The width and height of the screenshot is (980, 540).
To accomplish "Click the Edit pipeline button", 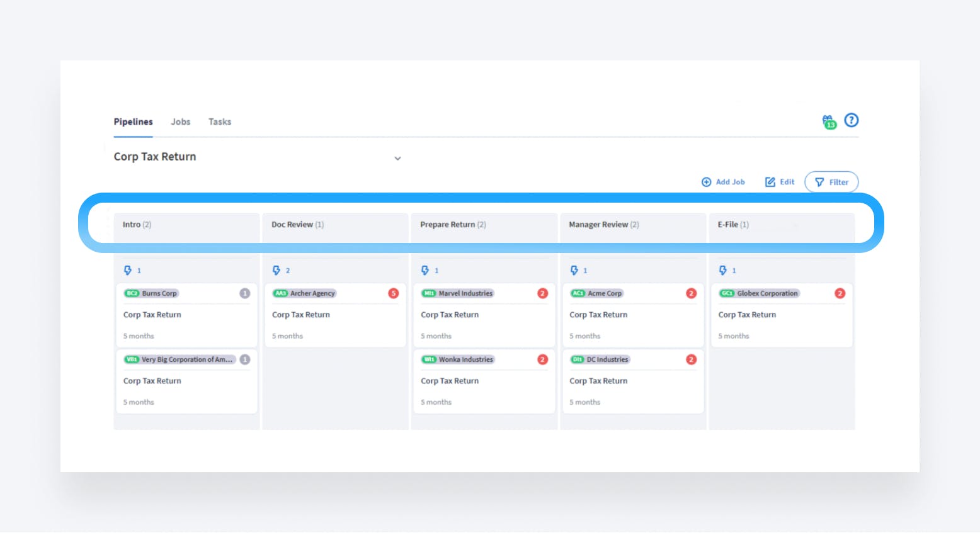I will pyautogui.click(x=780, y=182).
